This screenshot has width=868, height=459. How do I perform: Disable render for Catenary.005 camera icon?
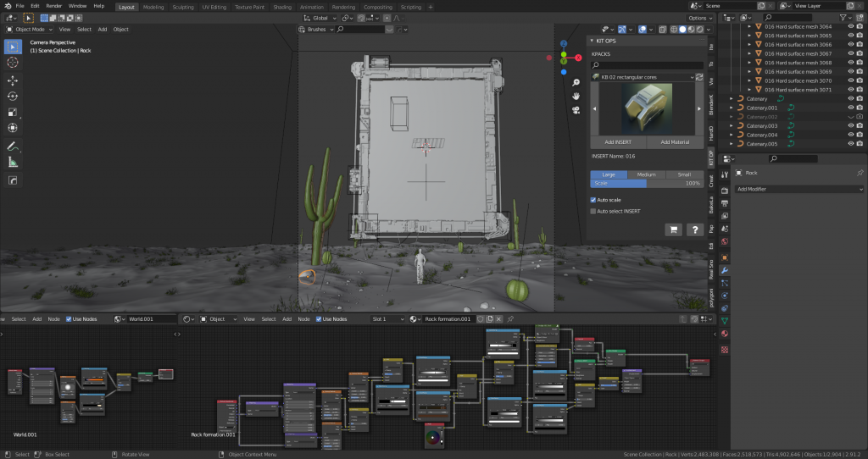(860, 144)
